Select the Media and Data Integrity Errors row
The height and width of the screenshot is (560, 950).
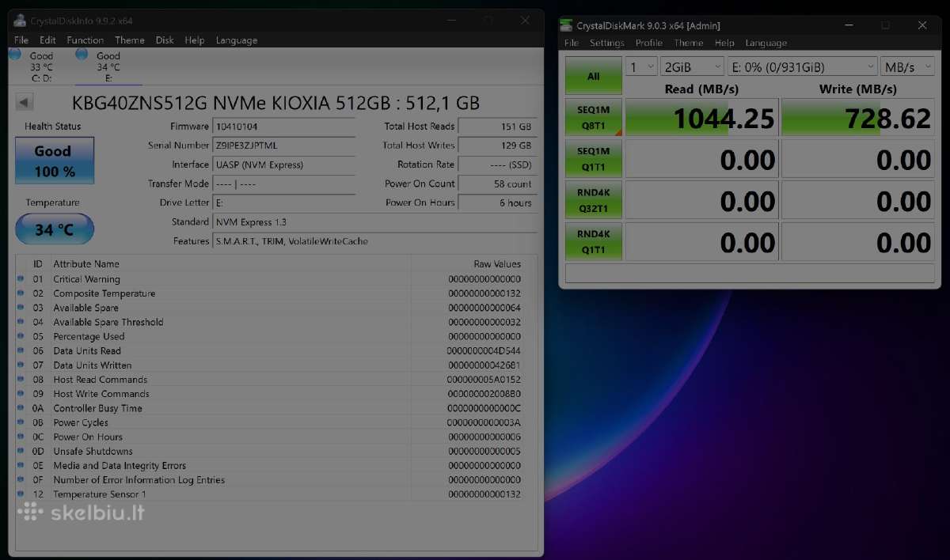(270, 465)
